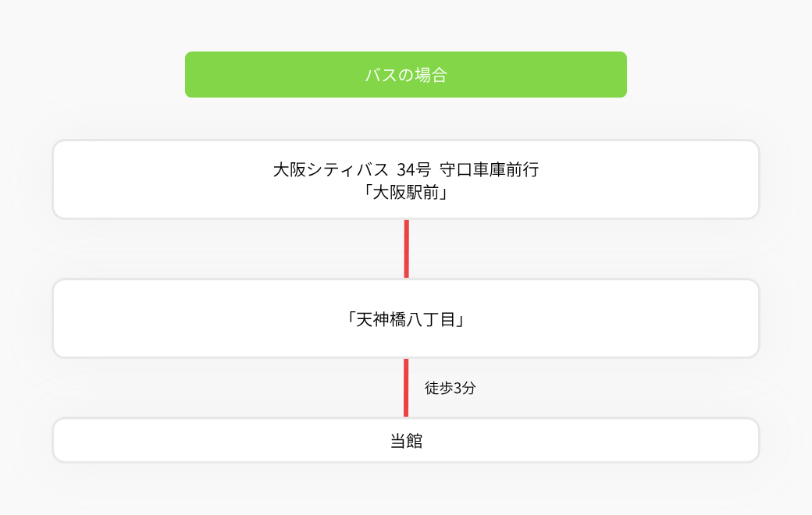Select the 当館 destination text
Screen dimensions: 812x515
click(406, 441)
